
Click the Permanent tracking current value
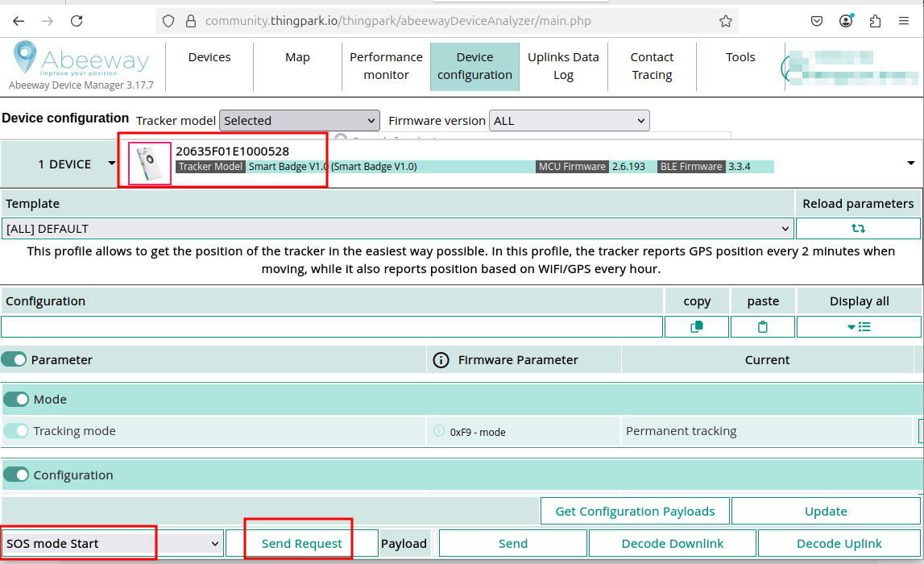(682, 431)
